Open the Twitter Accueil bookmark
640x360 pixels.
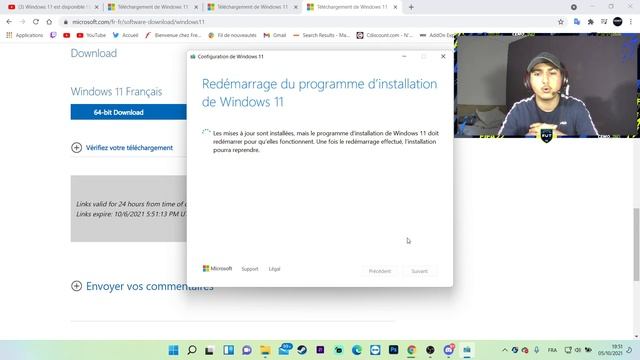tap(125, 36)
